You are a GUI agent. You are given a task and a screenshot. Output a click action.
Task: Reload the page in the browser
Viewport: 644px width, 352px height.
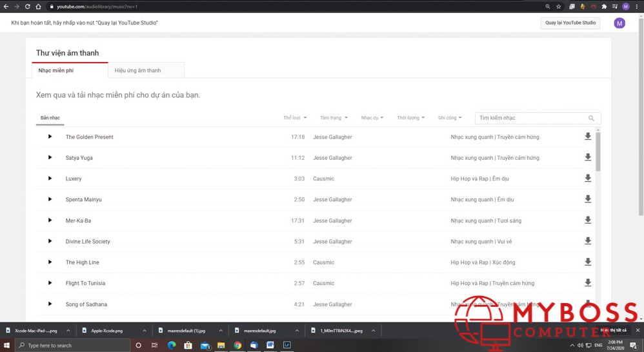27,6
